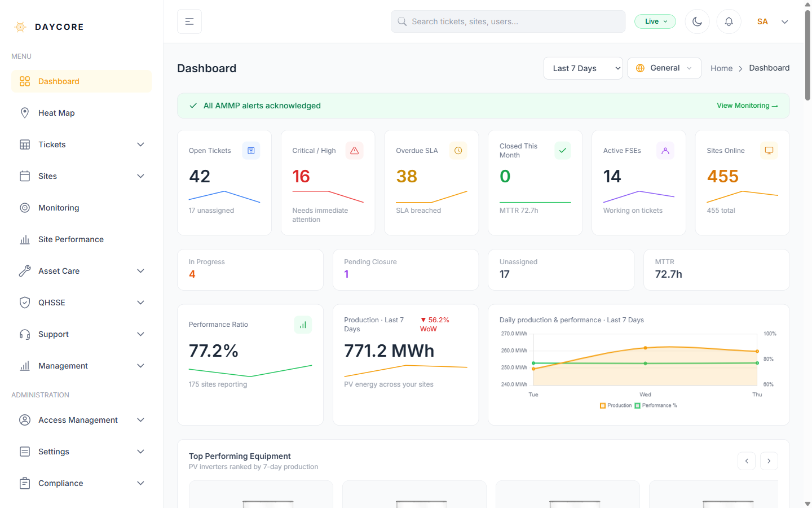Click the Active FSEs person icon
Screen dimensions: 812x508
point(665,151)
